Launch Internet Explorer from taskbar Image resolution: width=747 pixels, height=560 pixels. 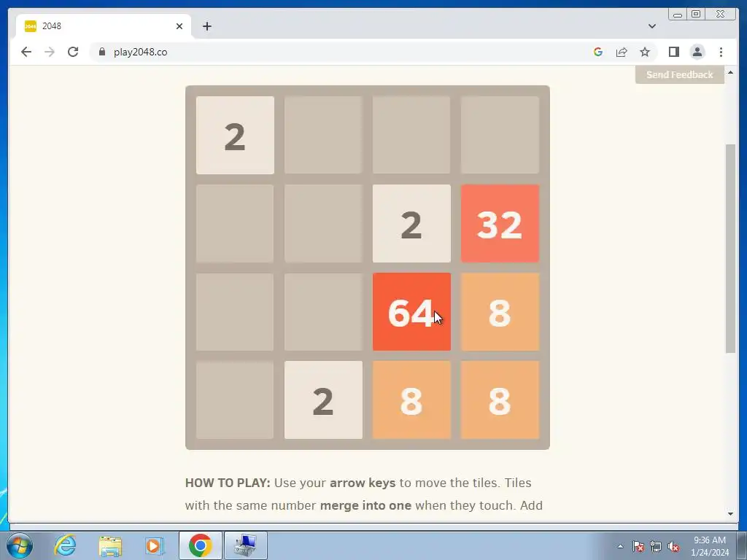(x=65, y=545)
